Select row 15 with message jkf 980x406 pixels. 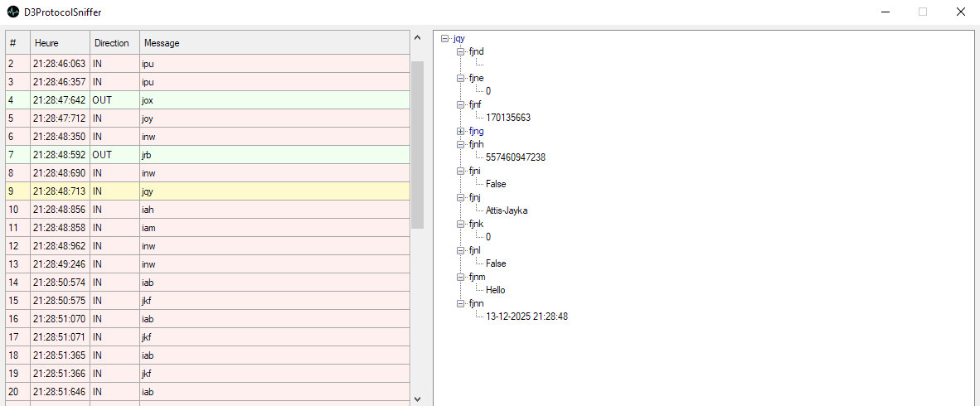tap(207, 301)
